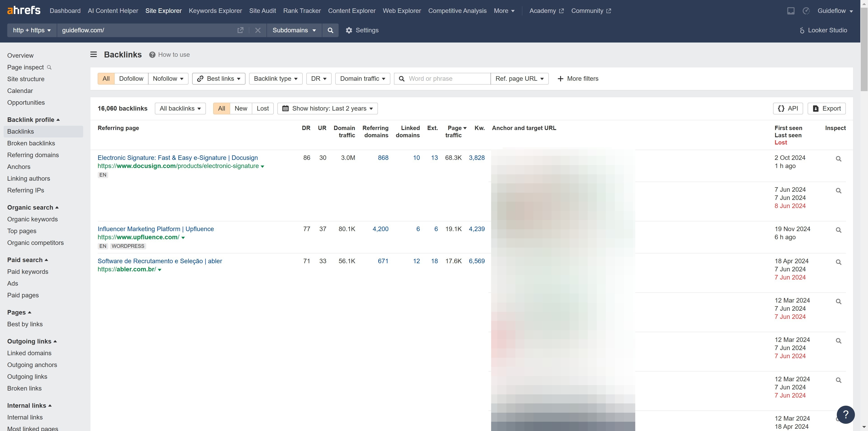Screen dimensions: 868x431
Task: Open the http + https protocol dropdown
Action: (x=32, y=30)
